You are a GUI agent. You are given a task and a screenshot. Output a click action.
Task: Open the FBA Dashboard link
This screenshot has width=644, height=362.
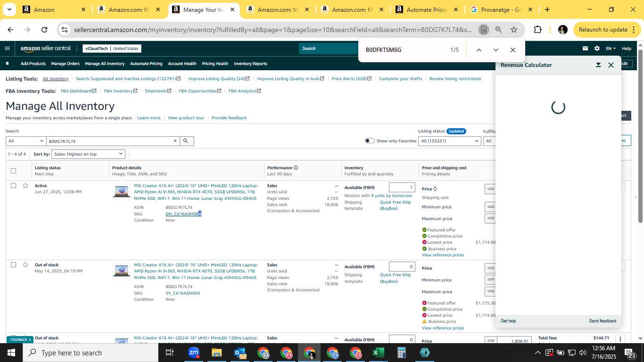pyautogui.click(x=78, y=91)
